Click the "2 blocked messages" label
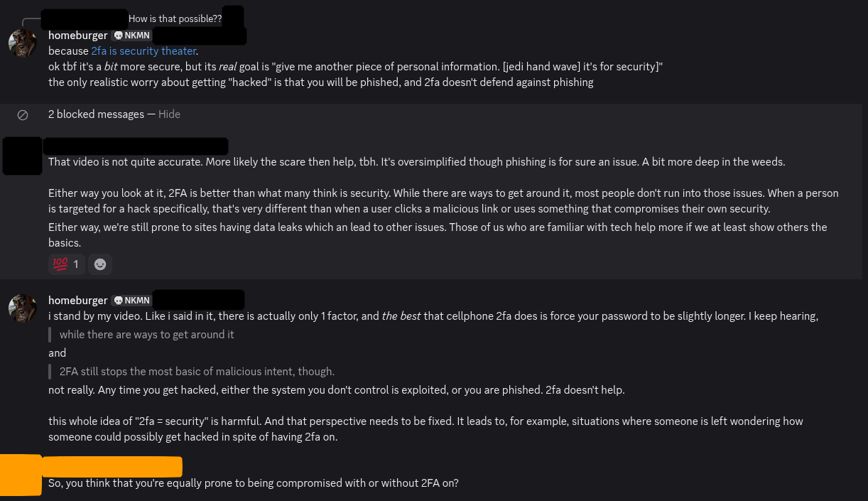The image size is (868, 501). pyautogui.click(x=96, y=114)
